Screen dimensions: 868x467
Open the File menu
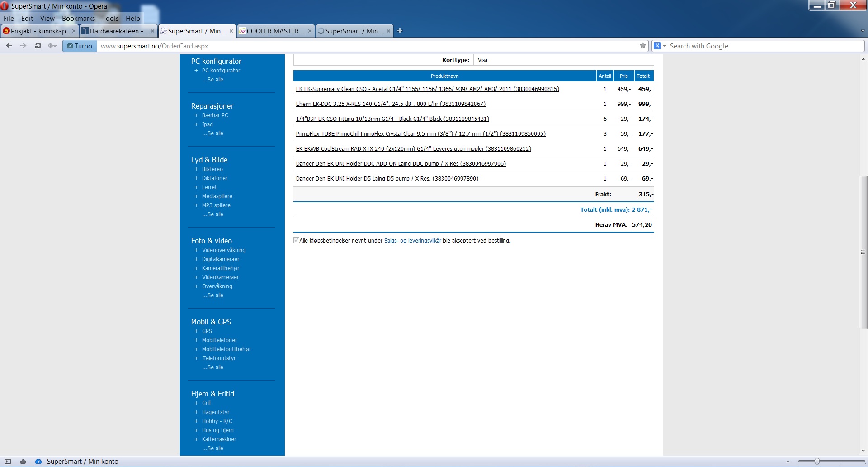(x=9, y=19)
